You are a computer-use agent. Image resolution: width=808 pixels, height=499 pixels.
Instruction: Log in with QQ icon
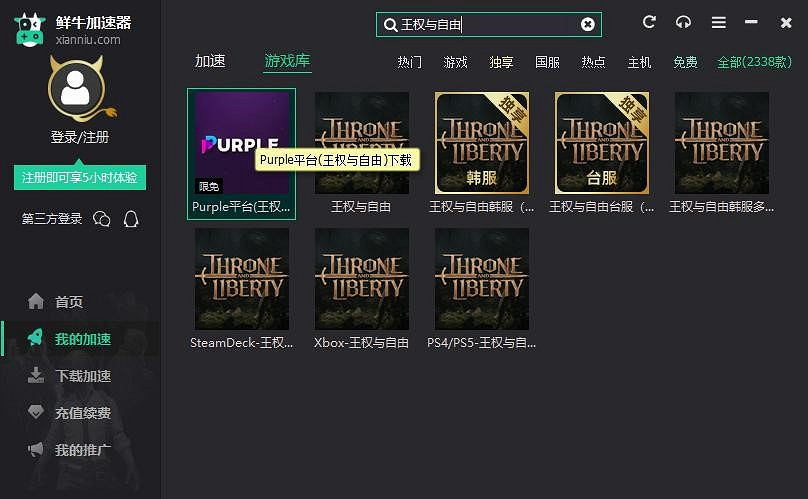pos(131,218)
